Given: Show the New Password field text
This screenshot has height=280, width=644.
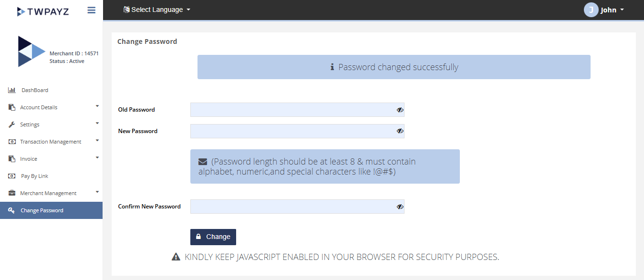Looking at the screenshot, I should click(400, 131).
